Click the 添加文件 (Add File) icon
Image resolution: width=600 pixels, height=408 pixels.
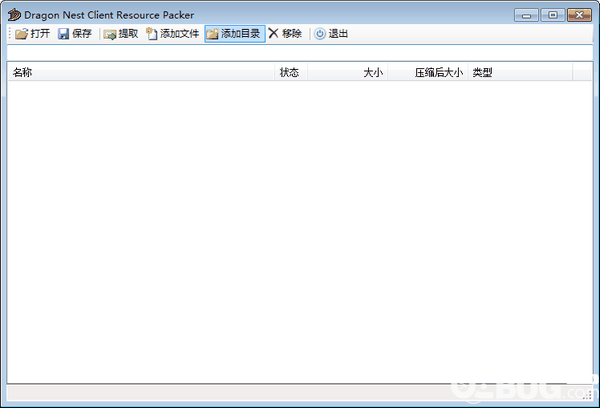pyautogui.click(x=152, y=34)
